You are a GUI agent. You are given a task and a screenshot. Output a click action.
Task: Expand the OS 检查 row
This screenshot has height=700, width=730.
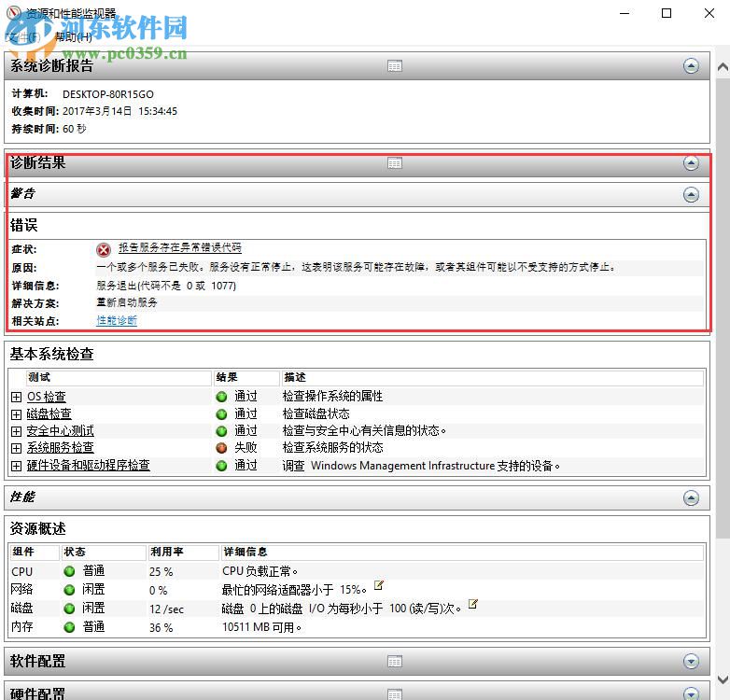point(16,397)
